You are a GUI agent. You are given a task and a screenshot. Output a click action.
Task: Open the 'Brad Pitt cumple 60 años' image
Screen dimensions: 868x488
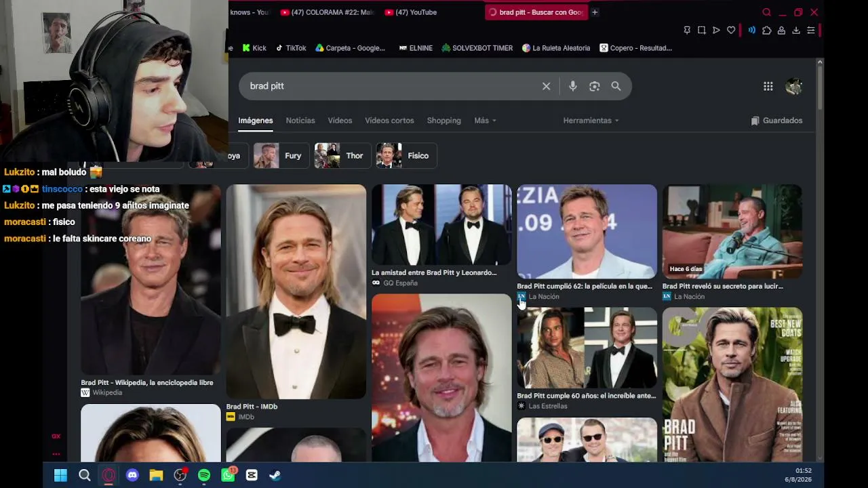[x=587, y=348]
